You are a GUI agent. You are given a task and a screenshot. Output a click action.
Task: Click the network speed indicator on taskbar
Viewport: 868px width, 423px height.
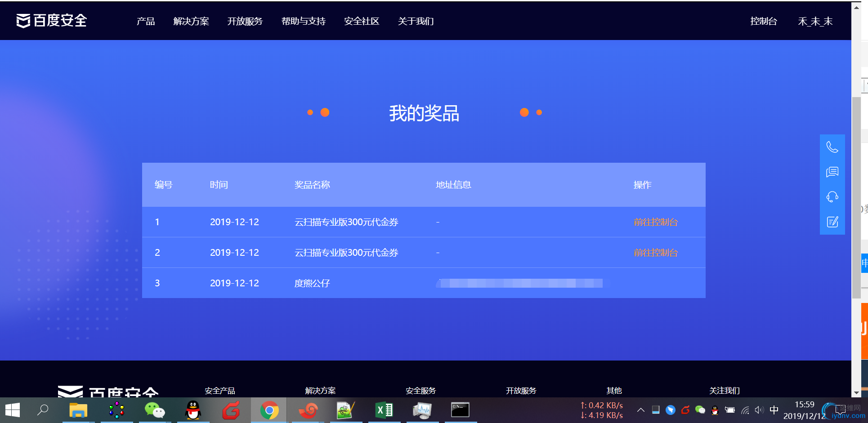click(602, 410)
